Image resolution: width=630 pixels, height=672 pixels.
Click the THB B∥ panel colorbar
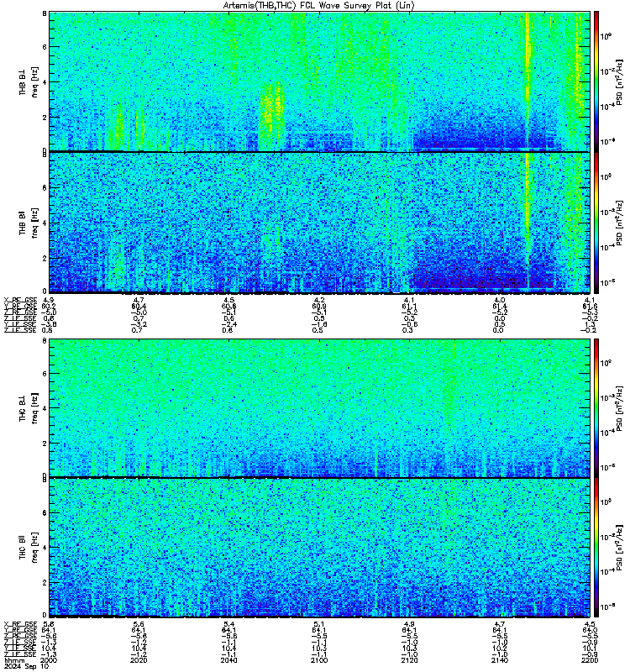[596, 223]
